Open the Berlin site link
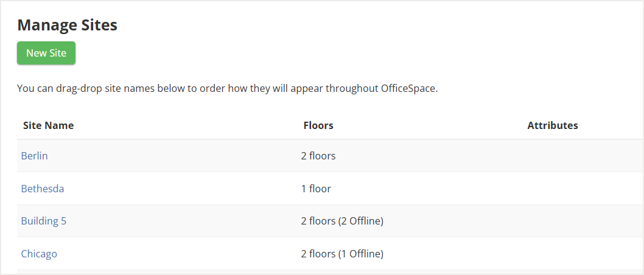 coord(35,156)
